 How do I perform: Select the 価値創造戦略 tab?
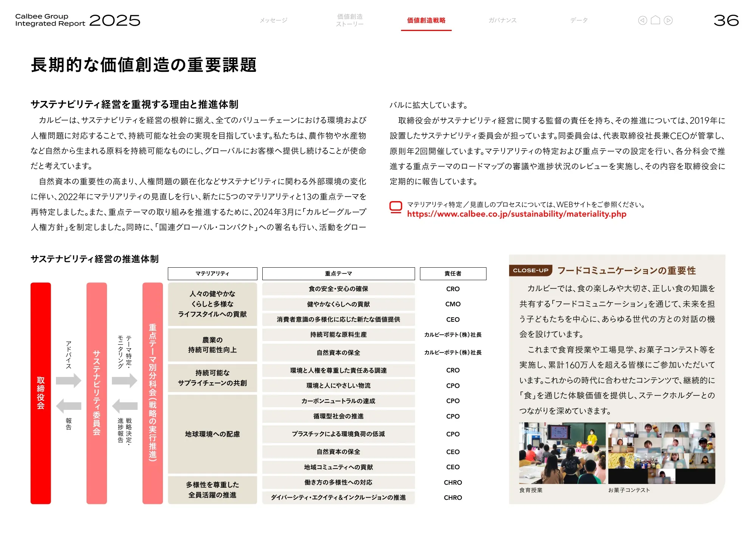coord(426,20)
